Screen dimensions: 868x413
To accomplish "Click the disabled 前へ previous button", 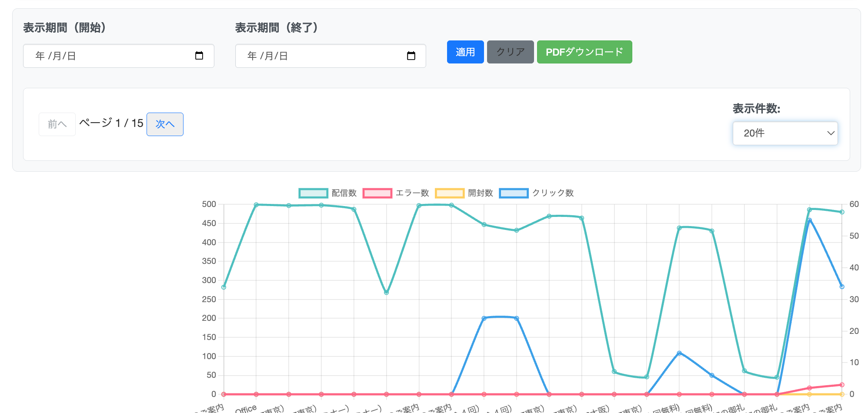I will coord(57,124).
